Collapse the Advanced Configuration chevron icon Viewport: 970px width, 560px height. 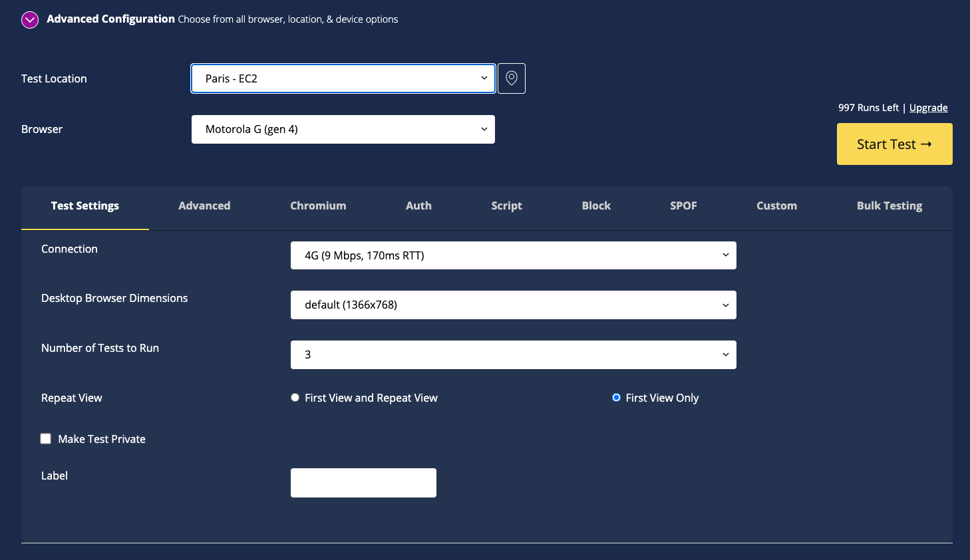30,20
